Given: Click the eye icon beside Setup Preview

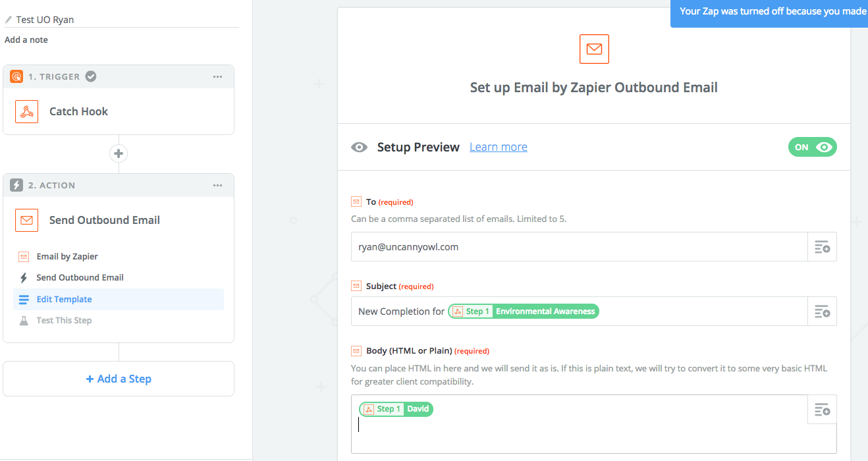Looking at the screenshot, I should point(359,148).
